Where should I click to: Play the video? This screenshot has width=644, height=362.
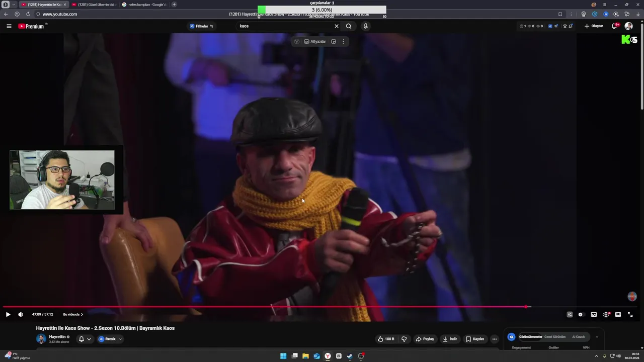click(8, 315)
